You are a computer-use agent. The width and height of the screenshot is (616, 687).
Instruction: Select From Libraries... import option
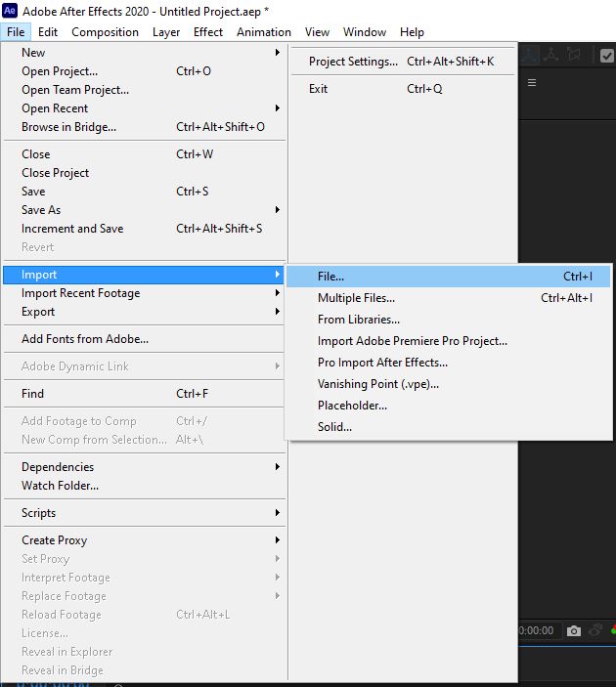click(448, 320)
